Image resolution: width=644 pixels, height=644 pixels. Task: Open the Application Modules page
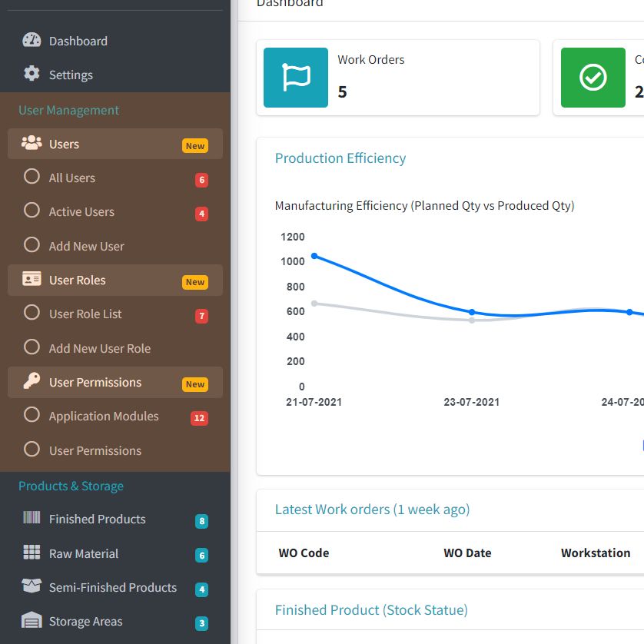coord(115,416)
